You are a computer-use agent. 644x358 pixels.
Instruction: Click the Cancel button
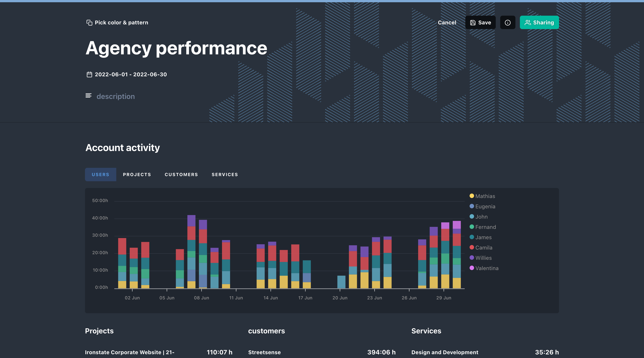pyautogui.click(x=447, y=22)
